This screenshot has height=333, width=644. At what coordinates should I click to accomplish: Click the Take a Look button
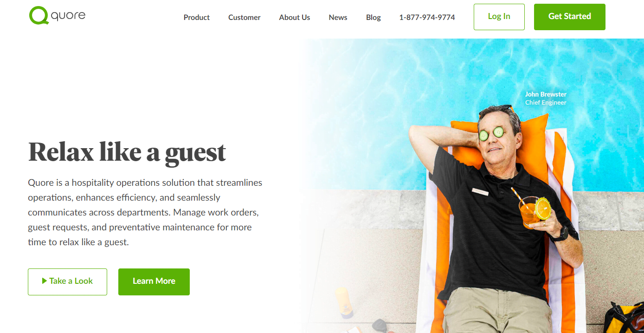(x=67, y=281)
